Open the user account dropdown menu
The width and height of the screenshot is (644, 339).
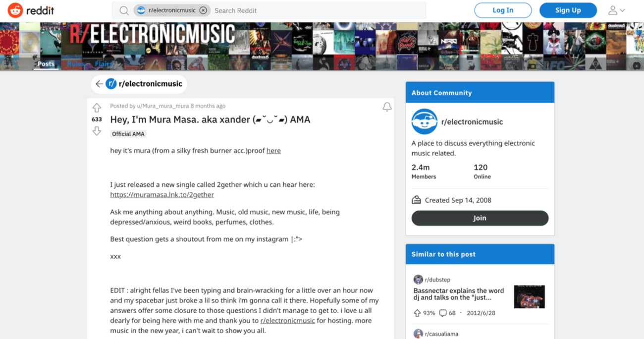616,10
